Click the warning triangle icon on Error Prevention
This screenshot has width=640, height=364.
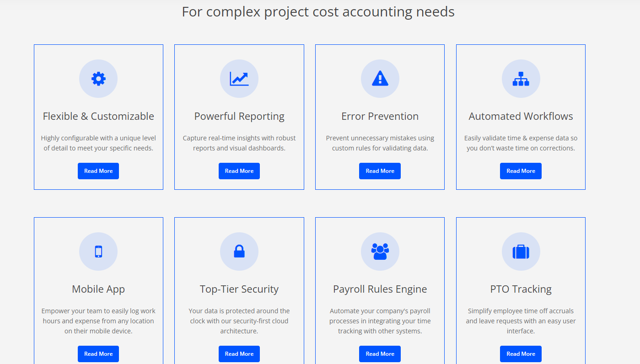[380, 78]
